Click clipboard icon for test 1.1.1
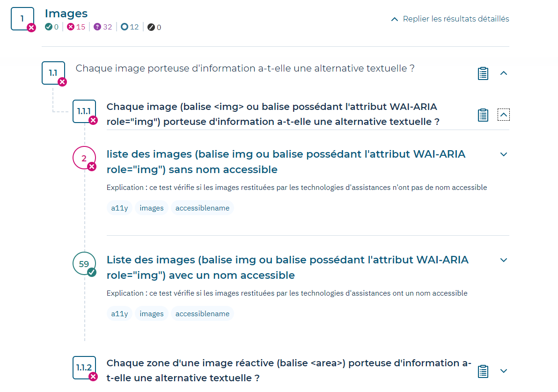 (483, 115)
